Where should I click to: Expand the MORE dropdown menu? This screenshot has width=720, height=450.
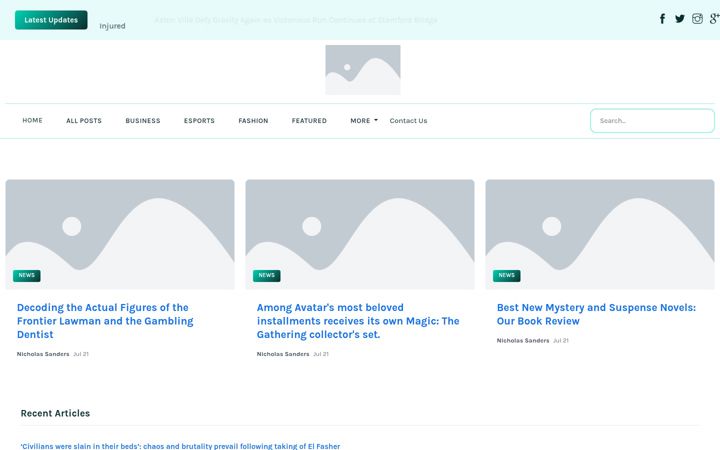(364, 121)
